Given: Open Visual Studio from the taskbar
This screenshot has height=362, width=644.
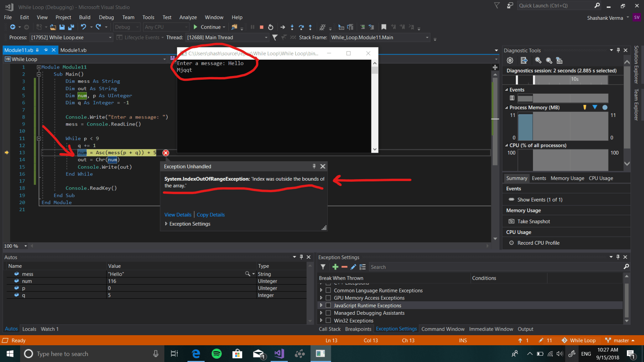Looking at the screenshot, I should click(279, 353).
